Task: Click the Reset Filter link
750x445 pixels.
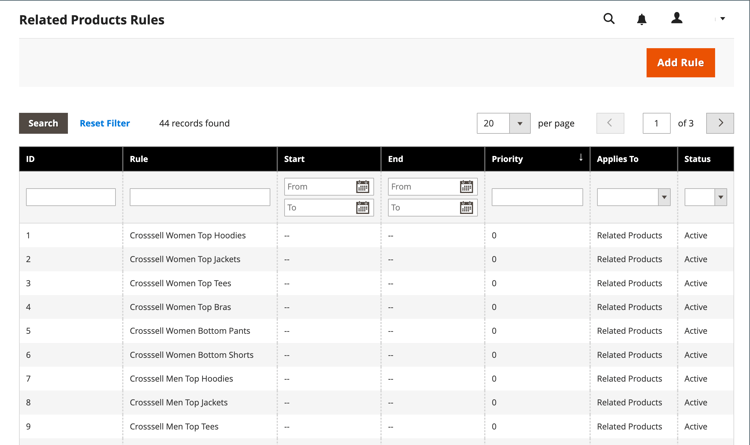Action: (105, 123)
